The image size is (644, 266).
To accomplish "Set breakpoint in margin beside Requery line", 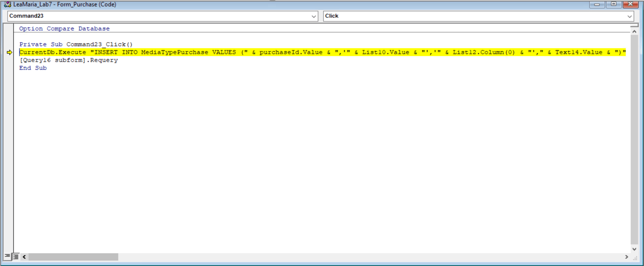I will click(9, 60).
